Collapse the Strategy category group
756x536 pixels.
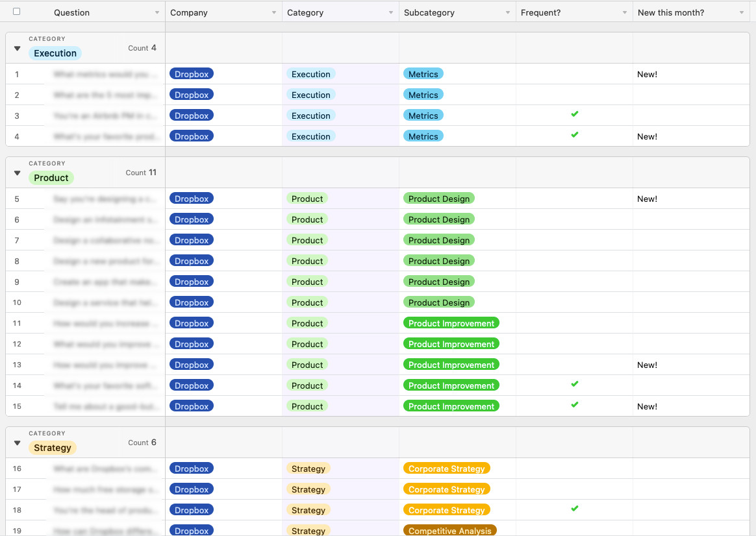point(18,443)
